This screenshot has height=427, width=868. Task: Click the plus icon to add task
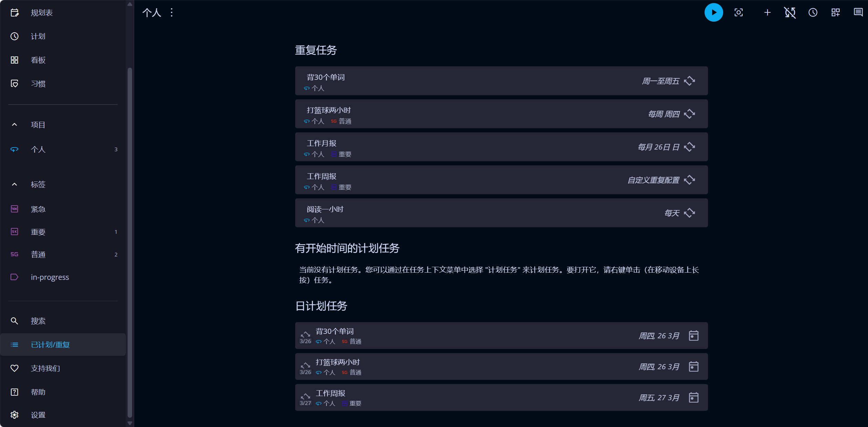[x=767, y=13]
